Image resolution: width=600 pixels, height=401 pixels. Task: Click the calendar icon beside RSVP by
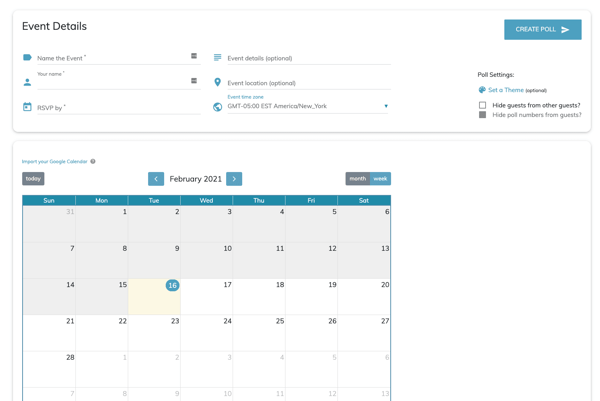coord(27,107)
